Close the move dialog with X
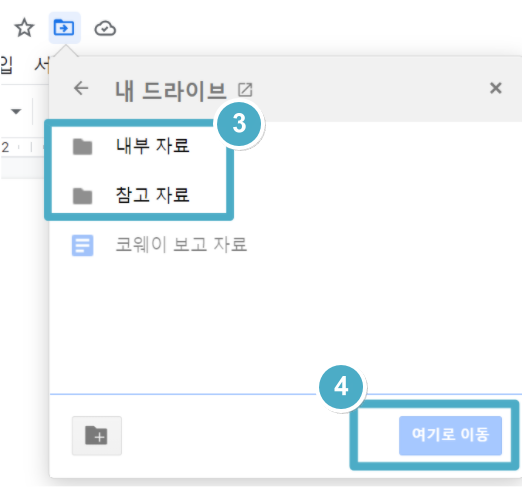The height and width of the screenshot is (491, 524). tap(496, 89)
